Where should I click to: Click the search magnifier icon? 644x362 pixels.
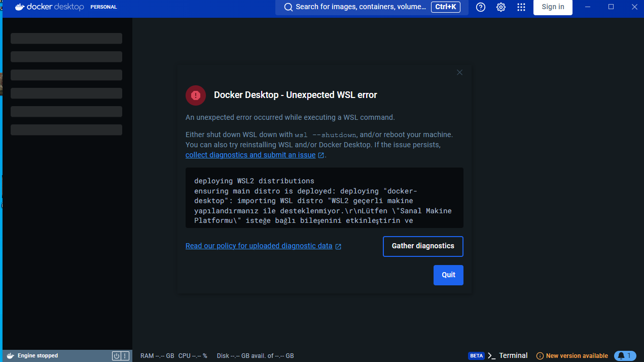click(x=288, y=7)
